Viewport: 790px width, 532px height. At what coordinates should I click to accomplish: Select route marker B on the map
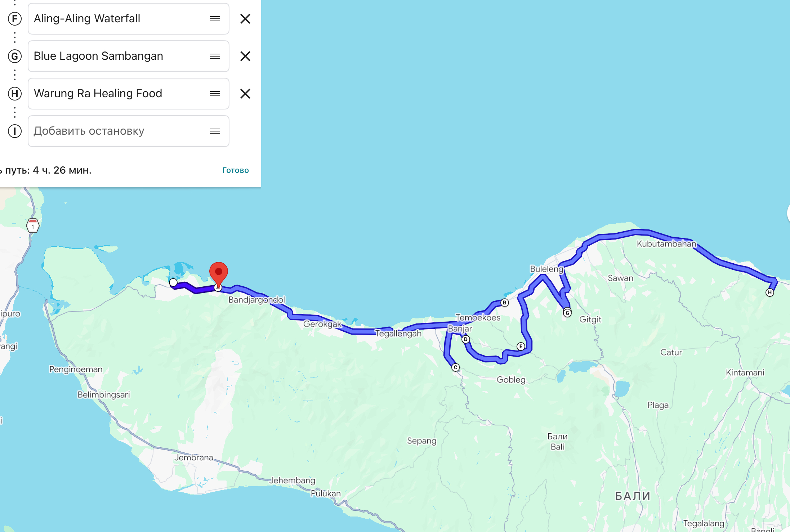point(505,303)
